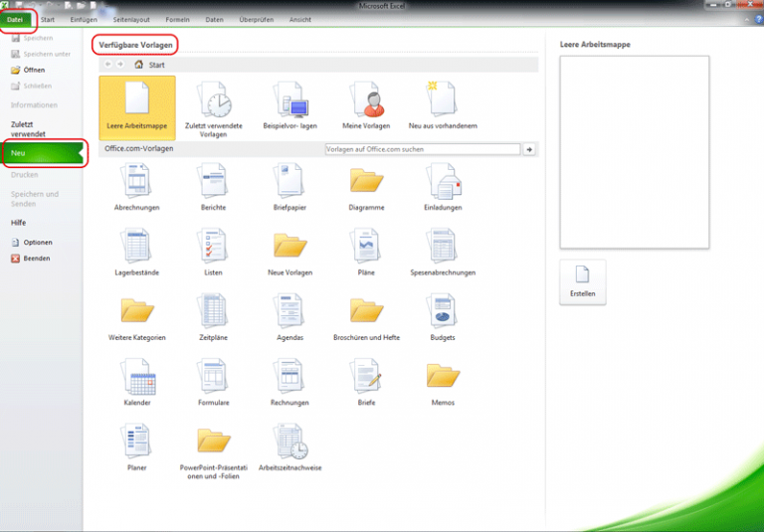The height and width of the screenshot is (532, 764).
Task: Open the Diagramme folder
Action: (x=366, y=182)
